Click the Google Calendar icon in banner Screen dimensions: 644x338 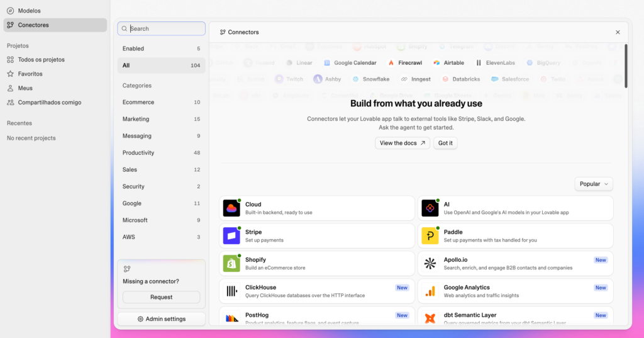[327, 63]
